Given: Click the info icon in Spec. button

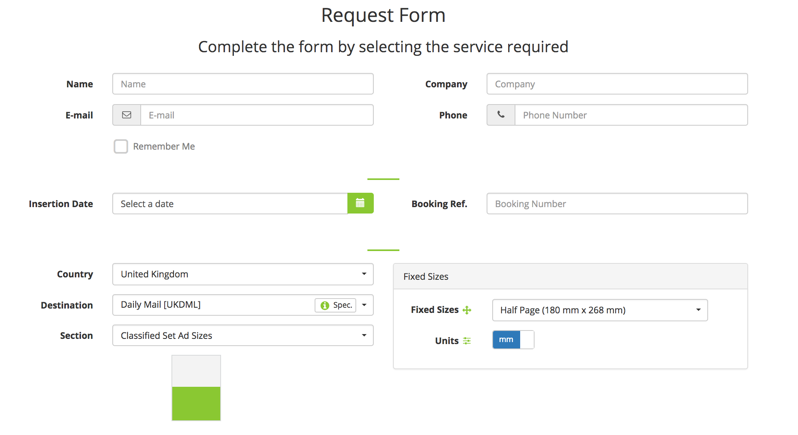Looking at the screenshot, I should 325,305.
